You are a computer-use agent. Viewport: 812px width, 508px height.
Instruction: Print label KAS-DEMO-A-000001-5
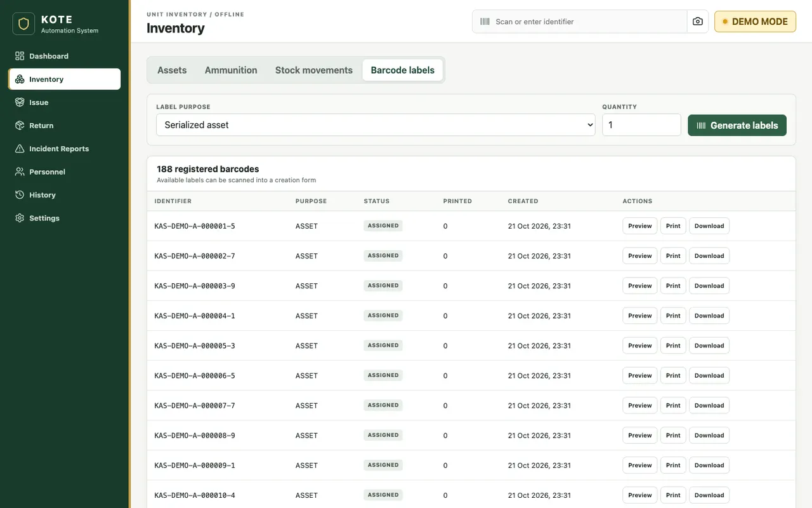coord(673,226)
